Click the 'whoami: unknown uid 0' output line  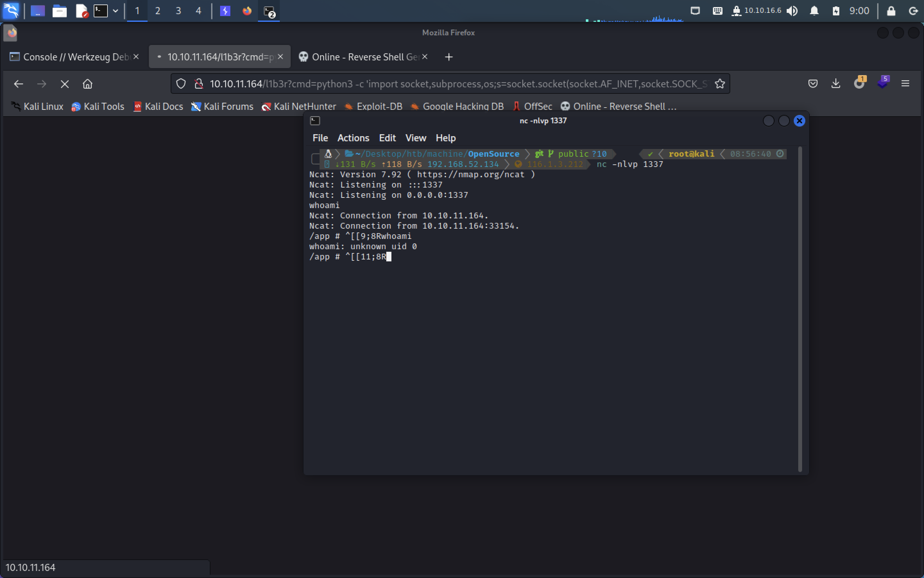[x=363, y=247]
